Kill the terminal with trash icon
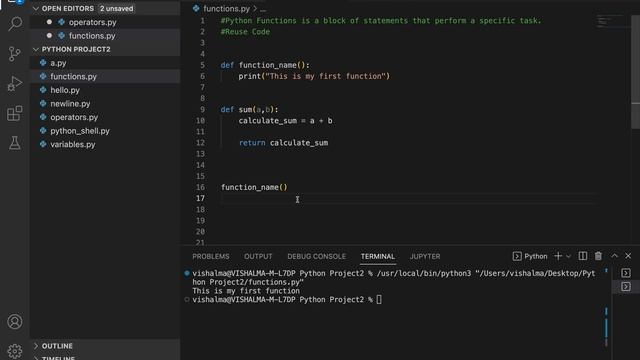The height and width of the screenshot is (360, 640). pos(598,256)
